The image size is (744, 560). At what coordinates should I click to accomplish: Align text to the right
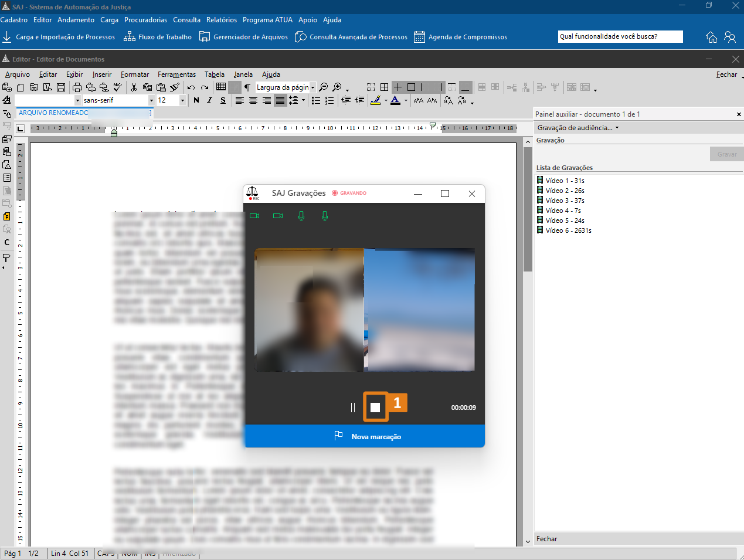coord(267,100)
